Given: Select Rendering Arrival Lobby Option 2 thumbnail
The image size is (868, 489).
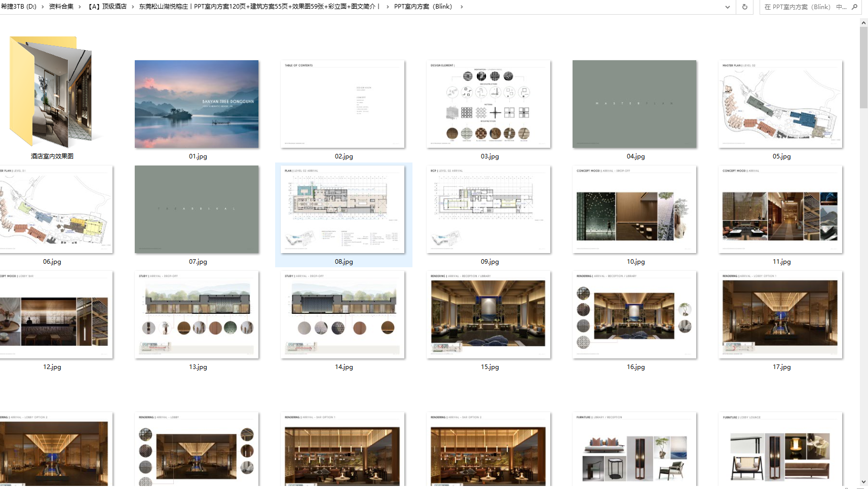Looking at the screenshot, I should click(x=56, y=450).
